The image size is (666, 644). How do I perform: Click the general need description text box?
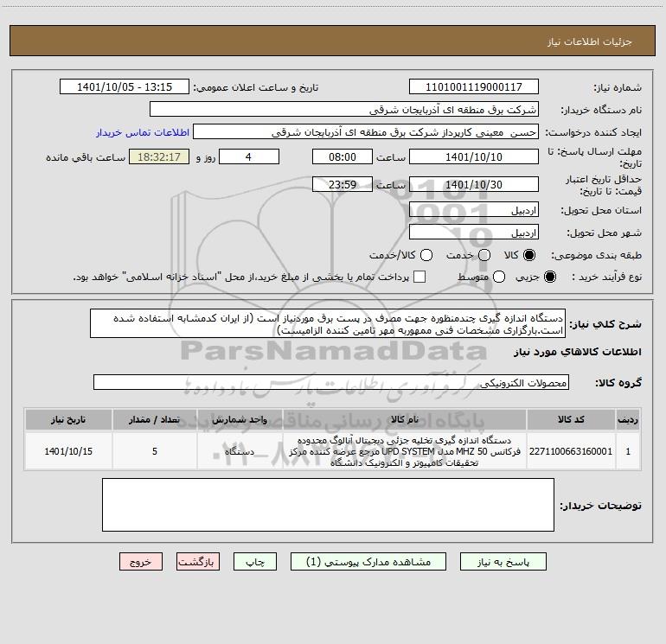click(x=328, y=323)
